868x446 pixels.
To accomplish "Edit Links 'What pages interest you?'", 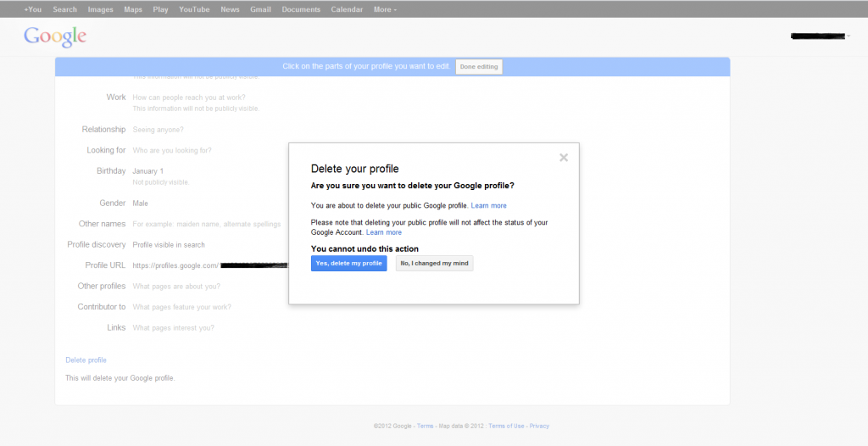I will [x=173, y=328].
